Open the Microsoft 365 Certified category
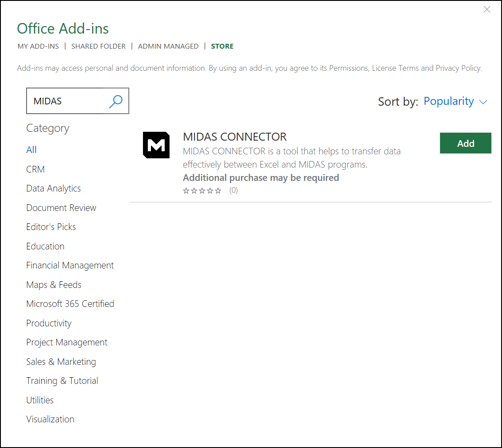The width and height of the screenshot is (502, 448). 70,303
